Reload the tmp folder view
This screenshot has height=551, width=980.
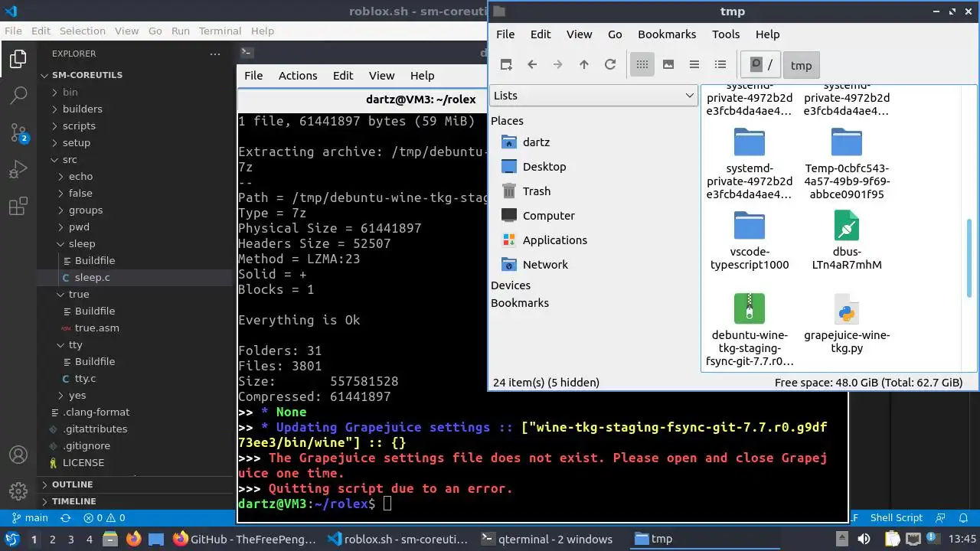pyautogui.click(x=610, y=64)
